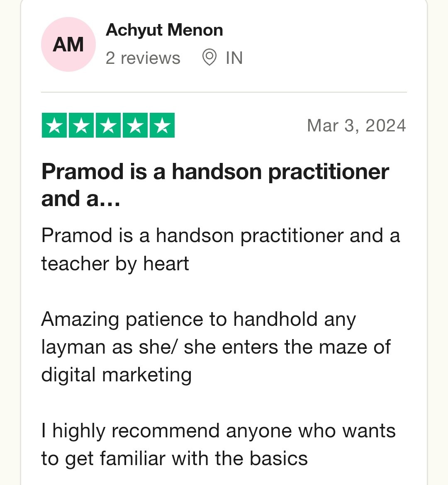Open the bold truncated review title
This screenshot has height=485, width=448.
pos(215,185)
